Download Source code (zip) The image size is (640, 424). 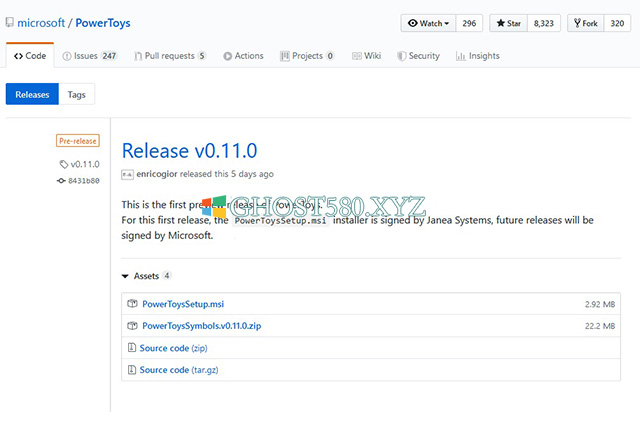coord(173,348)
